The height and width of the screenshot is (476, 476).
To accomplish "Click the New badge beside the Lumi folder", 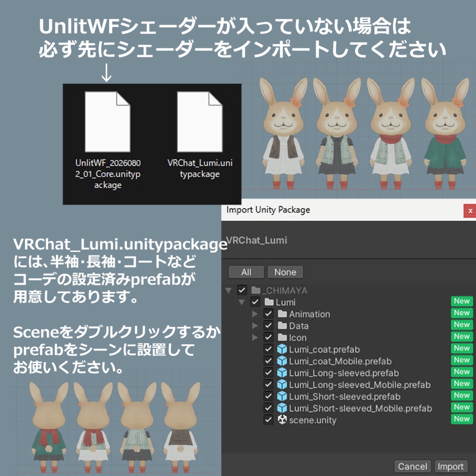I will [462, 301].
